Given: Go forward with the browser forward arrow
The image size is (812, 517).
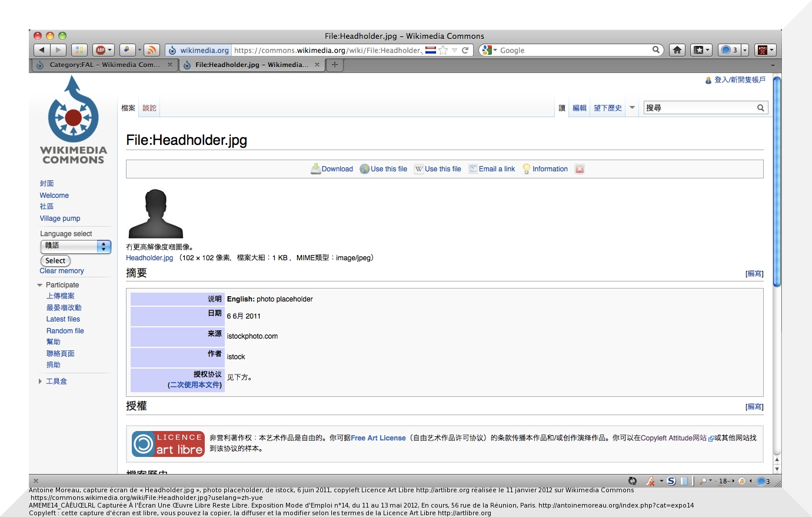Looking at the screenshot, I should point(58,50).
